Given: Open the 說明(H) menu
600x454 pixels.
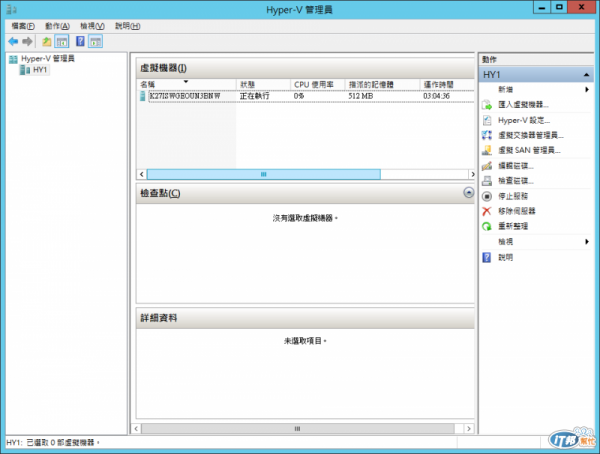Looking at the screenshot, I should 127,26.
